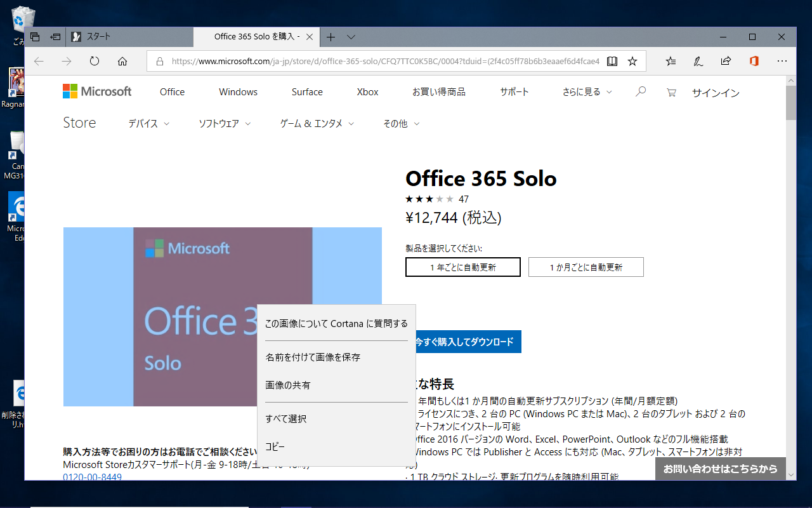Select the 1 か月ごとに自動更新 option

coord(586,267)
